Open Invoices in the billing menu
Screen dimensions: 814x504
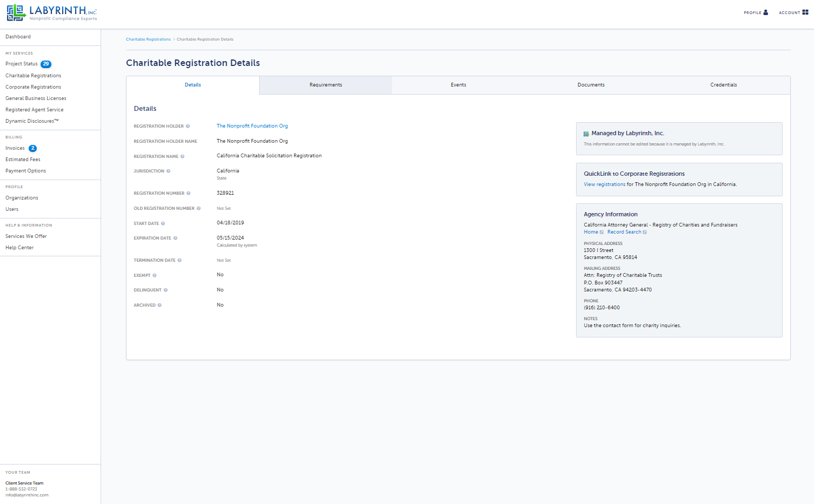coord(15,148)
